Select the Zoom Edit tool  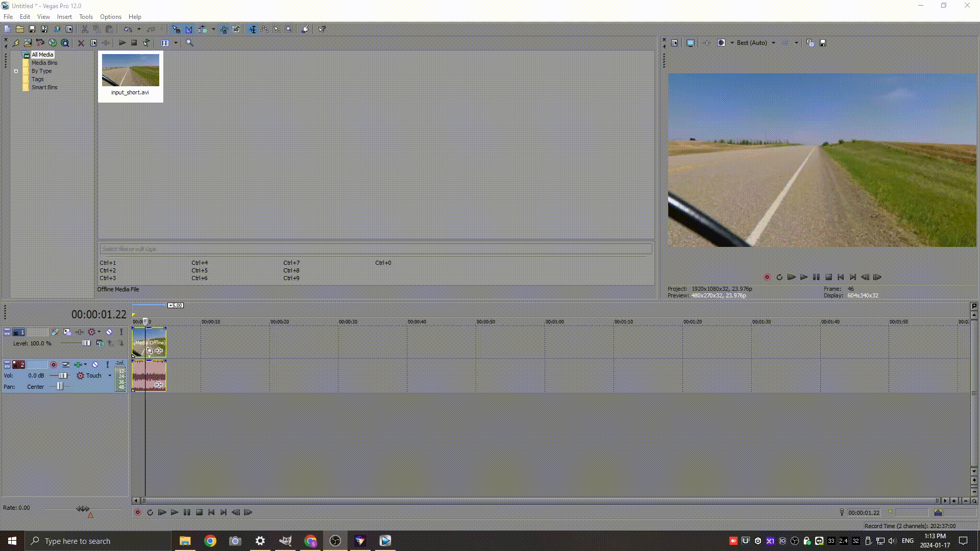(x=289, y=29)
